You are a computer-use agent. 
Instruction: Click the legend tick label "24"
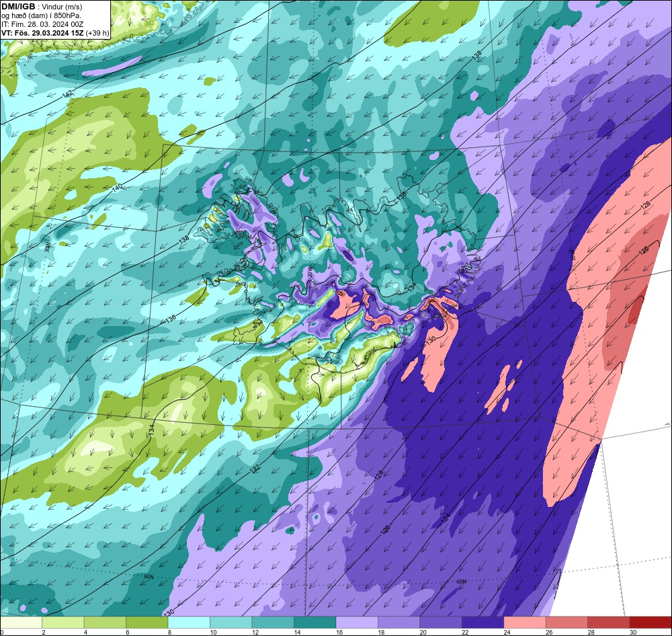(x=507, y=632)
